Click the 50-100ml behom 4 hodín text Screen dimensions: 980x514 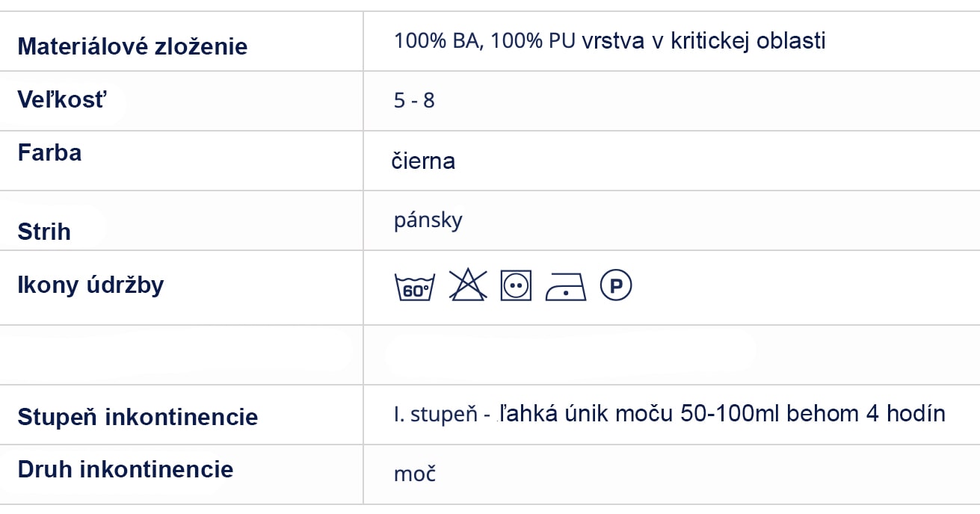coord(813,413)
